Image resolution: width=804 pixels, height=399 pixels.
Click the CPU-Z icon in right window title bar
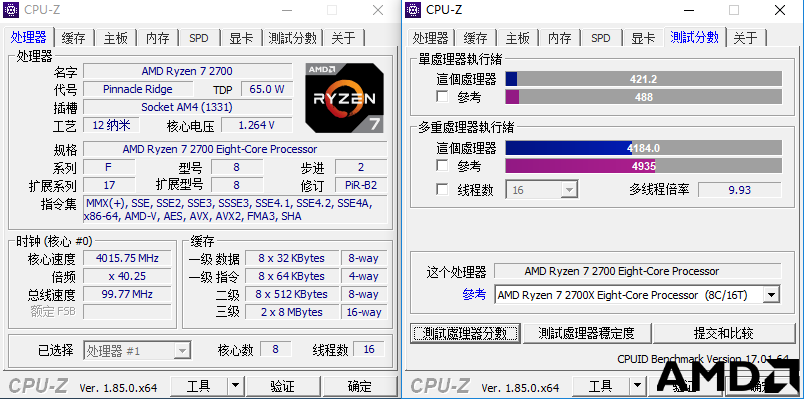(x=413, y=9)
